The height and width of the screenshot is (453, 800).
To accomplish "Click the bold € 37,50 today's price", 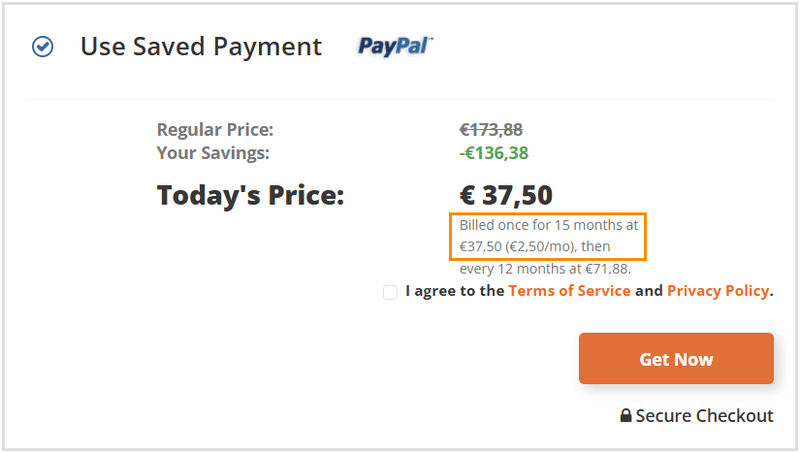I will (x=506, y=196).
